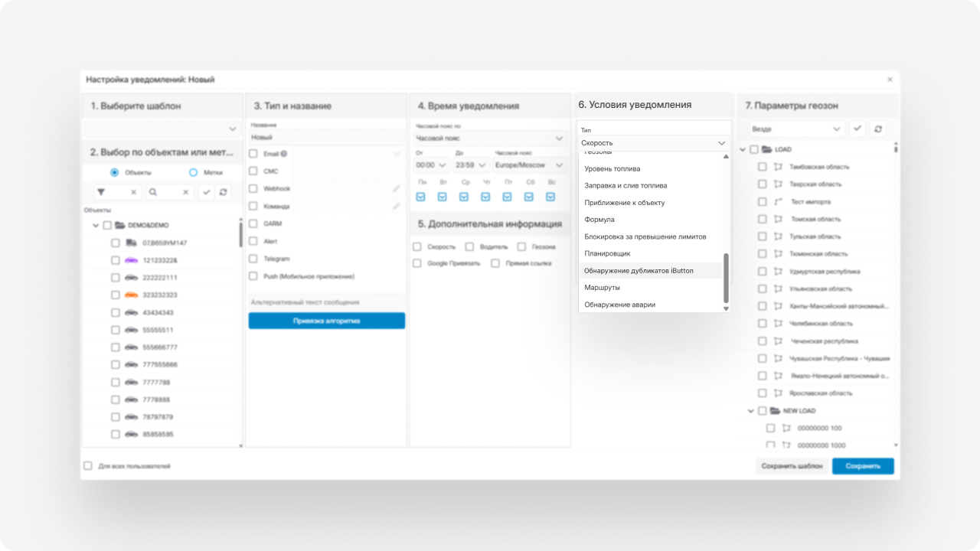Choose Заправка и слив топлива option
Viewport: 980px width, 551px height.
[x=626, y=185]
